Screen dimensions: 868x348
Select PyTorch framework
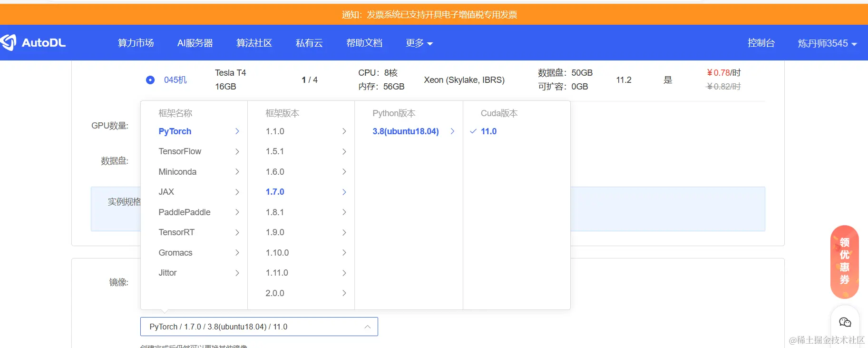click(175, 131)
